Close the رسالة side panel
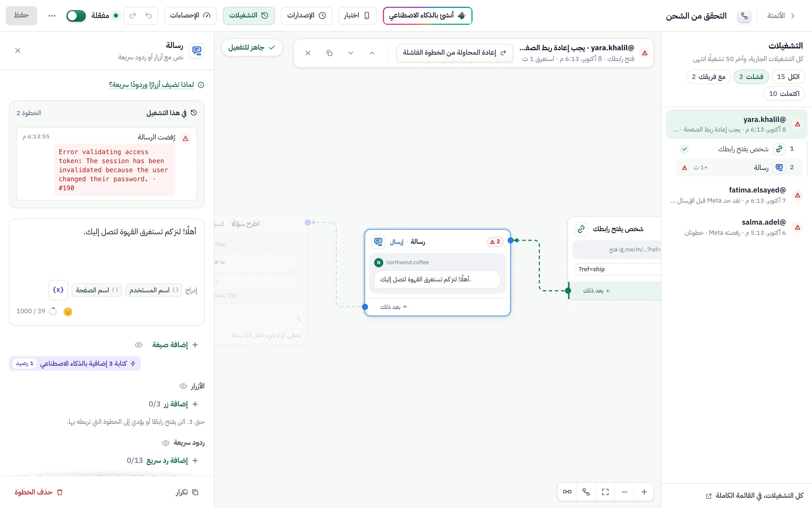This screenshot has height=508, width=812. [18, 51]
